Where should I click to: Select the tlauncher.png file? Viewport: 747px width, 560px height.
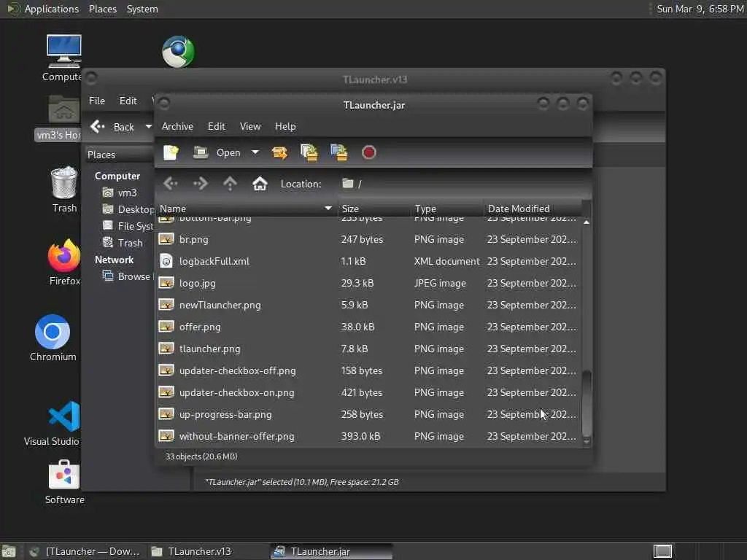[x=368, y=349]
